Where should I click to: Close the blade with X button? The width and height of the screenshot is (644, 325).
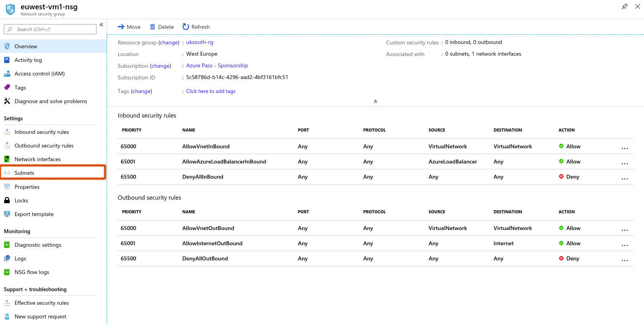[x=637, y=7]
